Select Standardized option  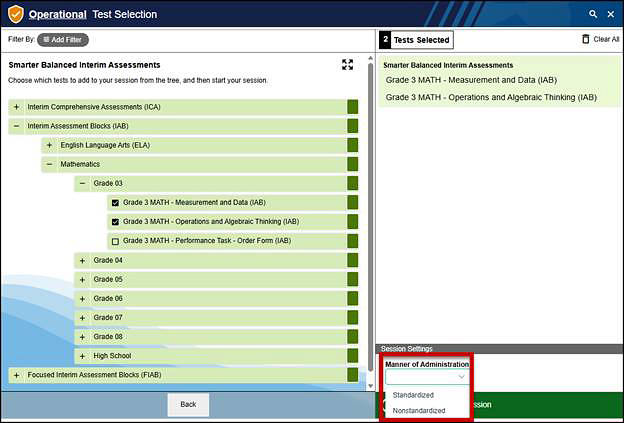click(x=413, y=395)
